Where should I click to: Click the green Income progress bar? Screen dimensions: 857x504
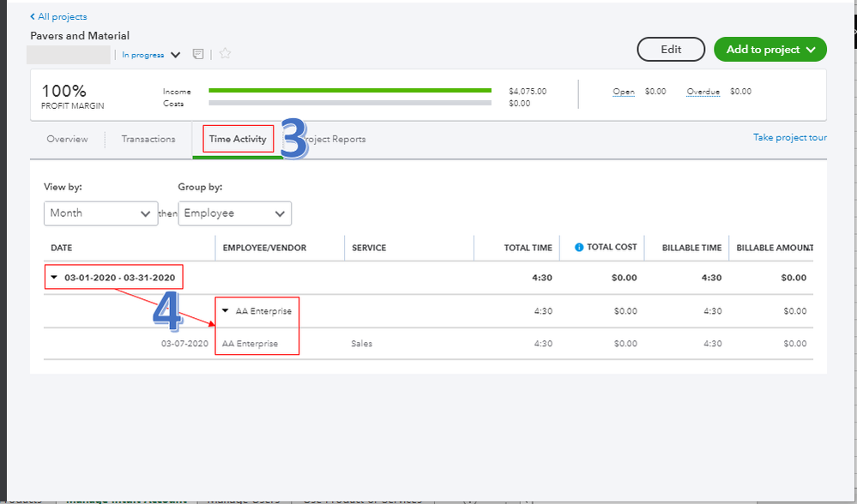point(350,91)
